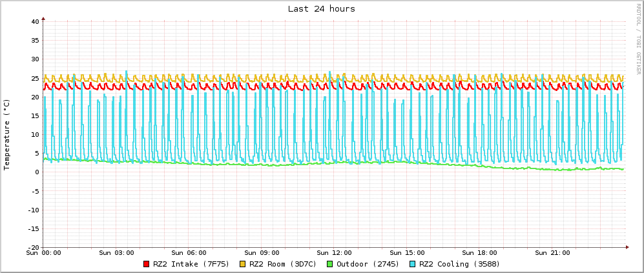Click the 10 value on temperature axis

click(35, 134)
